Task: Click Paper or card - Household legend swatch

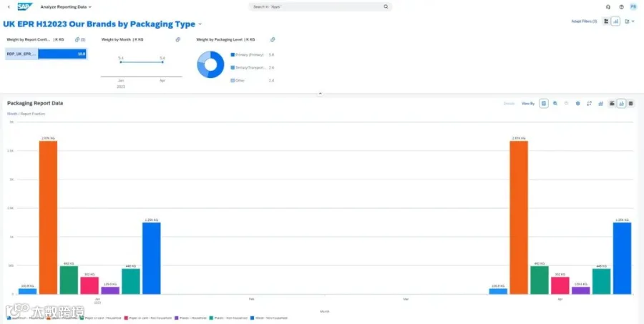Action: (82, 318)
